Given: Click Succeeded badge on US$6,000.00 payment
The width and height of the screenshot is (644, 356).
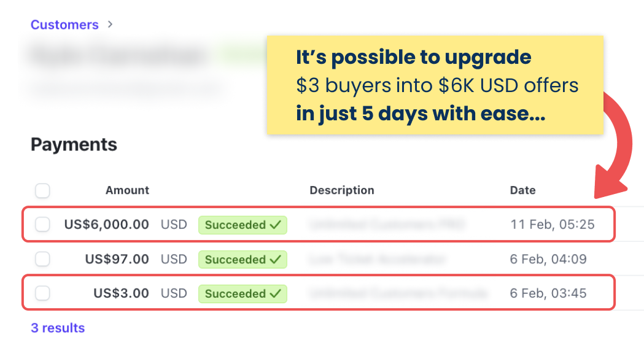Looking at the screenshot, I should [242, 225].
